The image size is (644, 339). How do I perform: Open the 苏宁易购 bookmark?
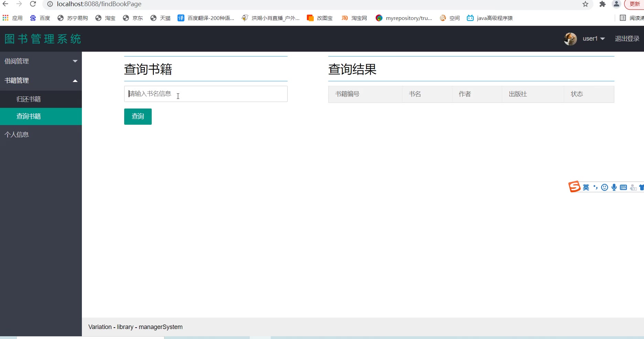[73, 18]
